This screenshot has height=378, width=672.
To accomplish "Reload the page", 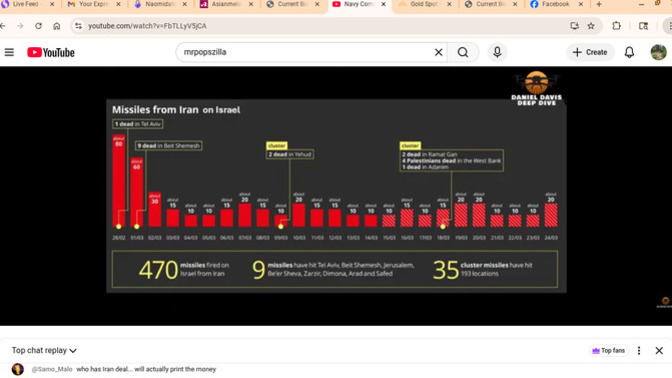I will (x=39, y=26).
